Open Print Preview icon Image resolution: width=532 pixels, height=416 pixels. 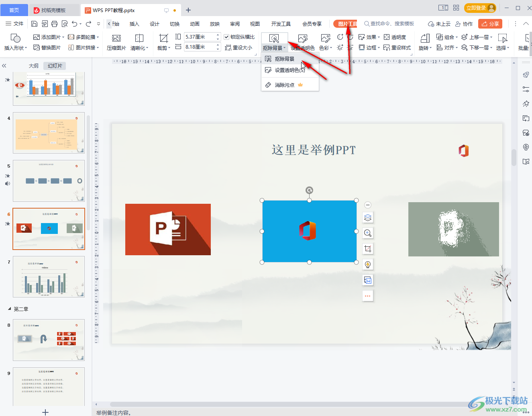[x=64, y=24]
